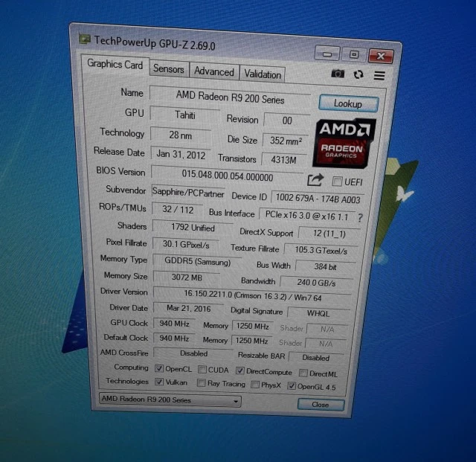Click the screenshot camera icon

338,74
